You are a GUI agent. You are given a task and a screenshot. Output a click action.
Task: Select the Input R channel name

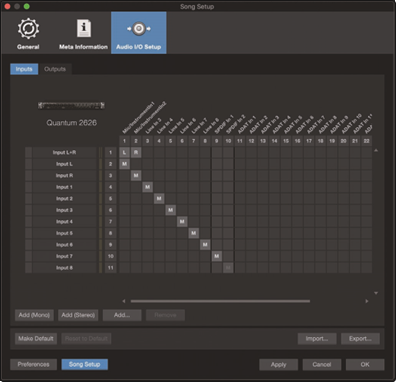[x=64, y=176]
